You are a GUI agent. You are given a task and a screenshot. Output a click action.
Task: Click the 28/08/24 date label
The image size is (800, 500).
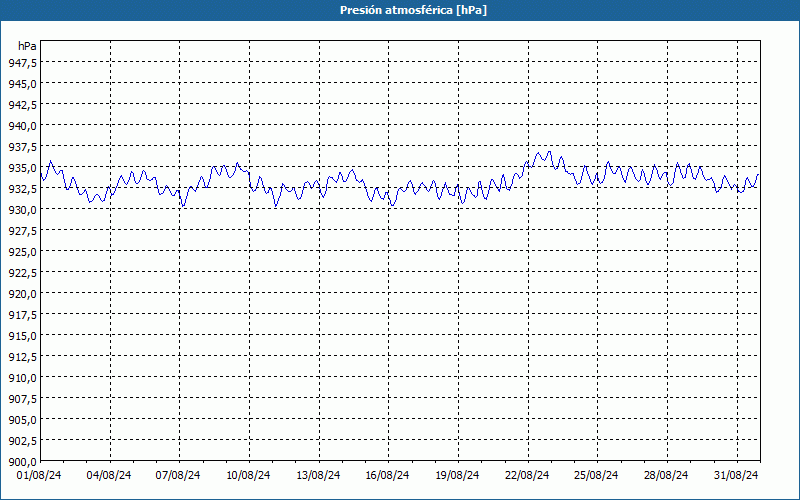click(x=666, y=475)
